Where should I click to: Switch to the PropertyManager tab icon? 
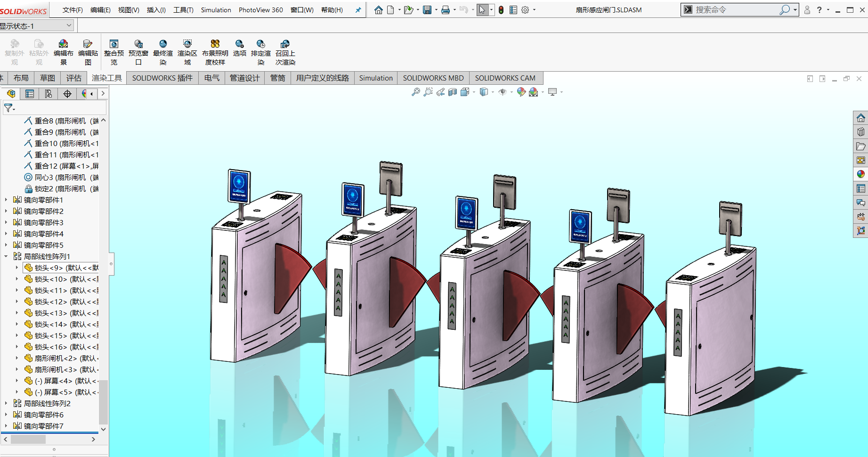point(30,94)
